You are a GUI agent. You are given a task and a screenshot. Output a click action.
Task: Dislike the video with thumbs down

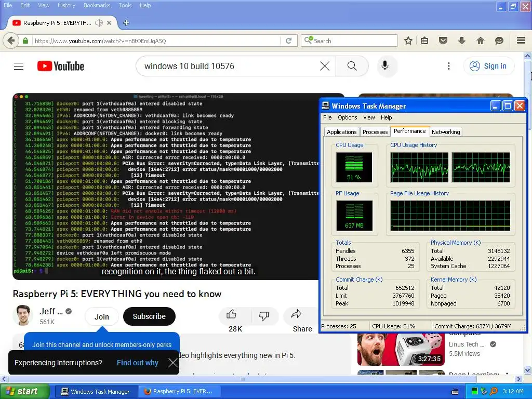pyautogui.click(x=264, y=316)
